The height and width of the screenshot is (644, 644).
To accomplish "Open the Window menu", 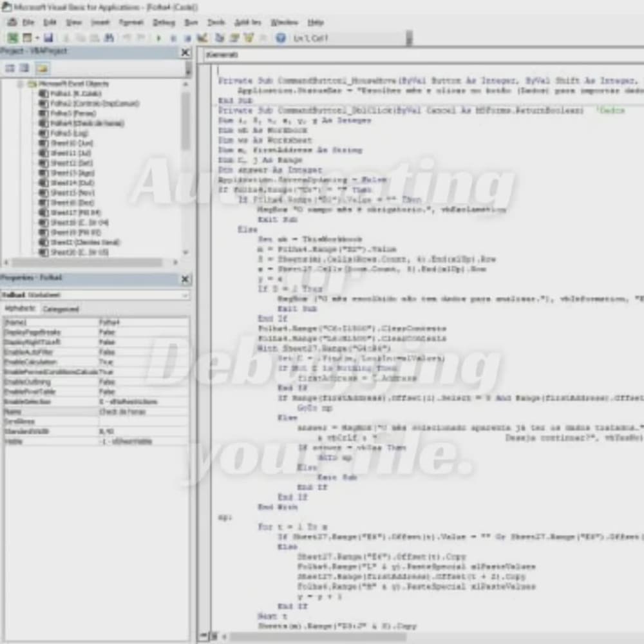I will [284, 22].
